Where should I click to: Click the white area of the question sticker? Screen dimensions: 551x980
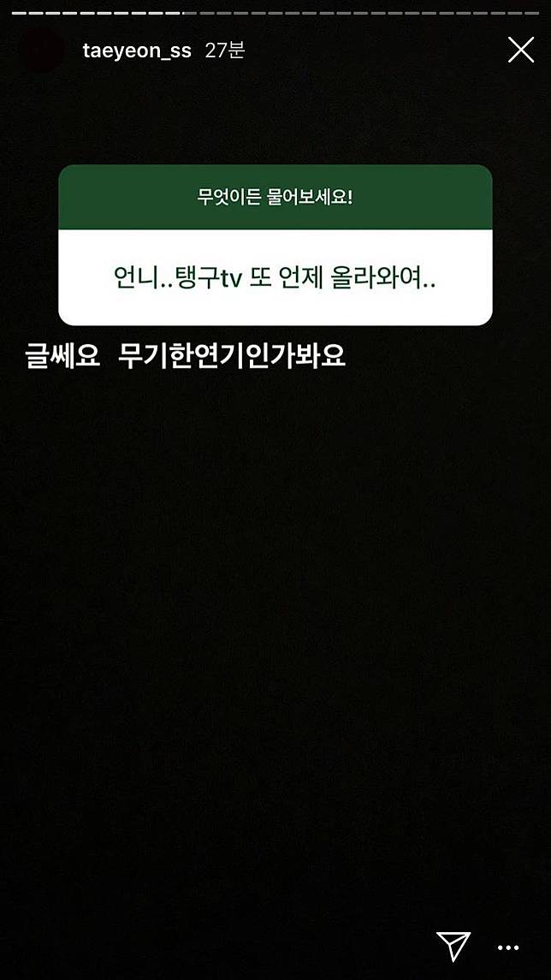[275, 276]
